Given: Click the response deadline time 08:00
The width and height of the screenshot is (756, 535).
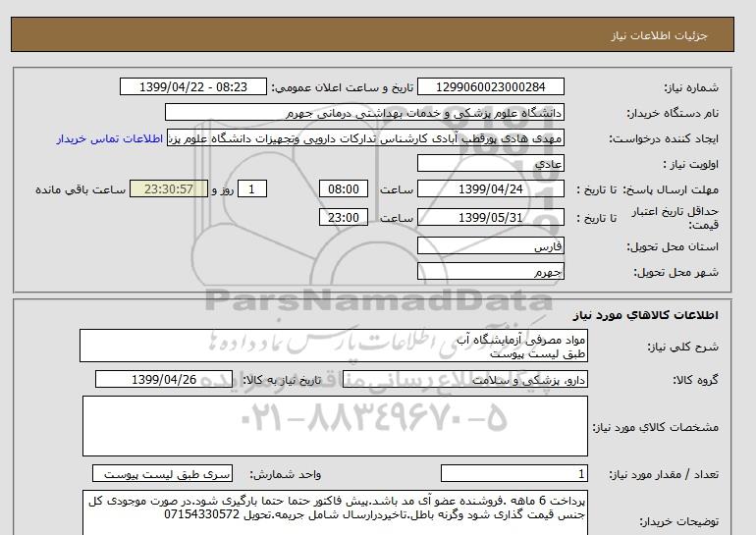Looking at the screenshot, I should click(x=344, y=188).
